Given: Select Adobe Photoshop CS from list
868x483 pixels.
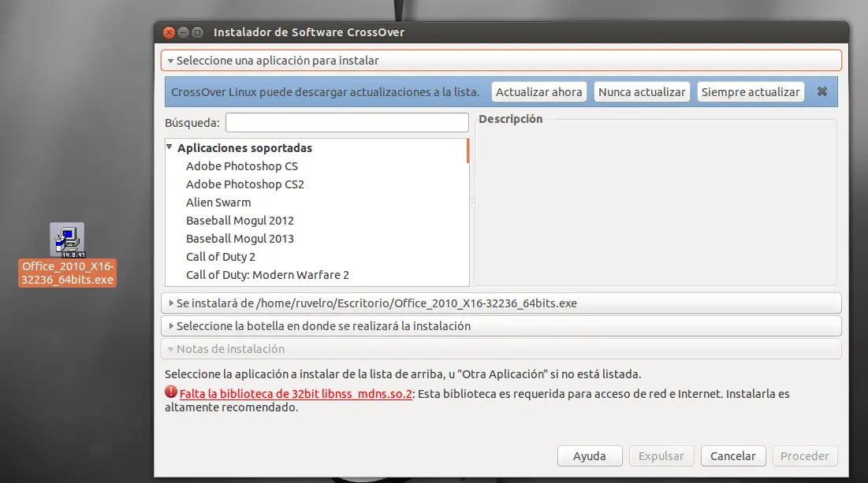Looking at the screenshot, I should [x=242, y=166].
